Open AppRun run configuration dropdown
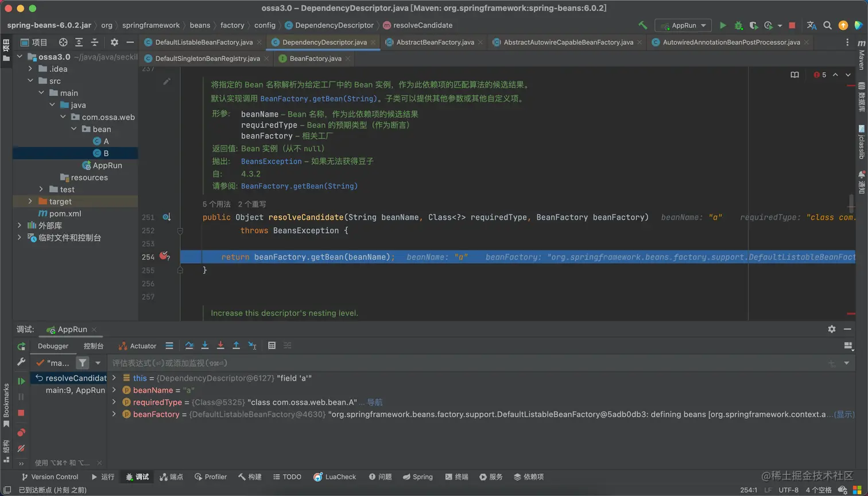Screen dimensions: 868x496 tap(683, 25)
